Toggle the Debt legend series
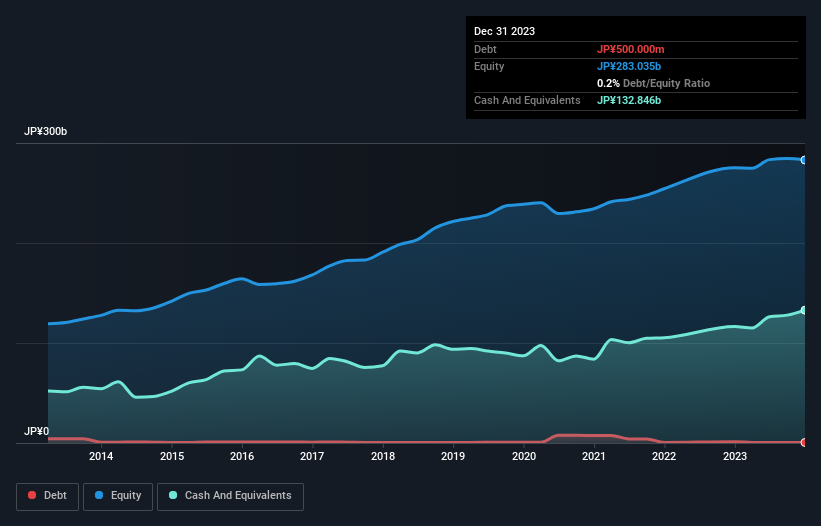 click(47, 495)
